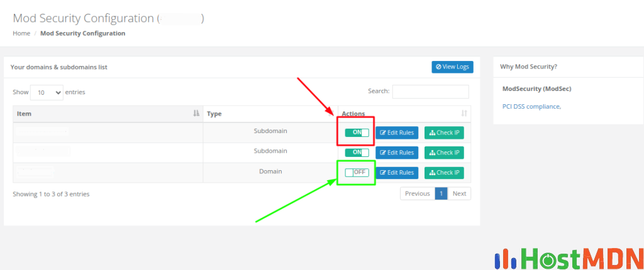Open the PCI DSS compliance link
The height and width of the screenshot is (270, 644).
tap(531, 106)
